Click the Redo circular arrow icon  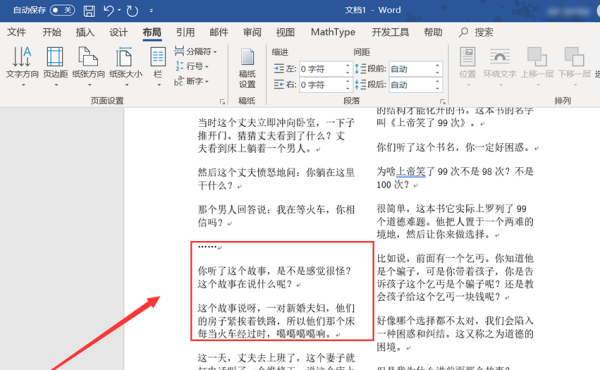point(132,11)
